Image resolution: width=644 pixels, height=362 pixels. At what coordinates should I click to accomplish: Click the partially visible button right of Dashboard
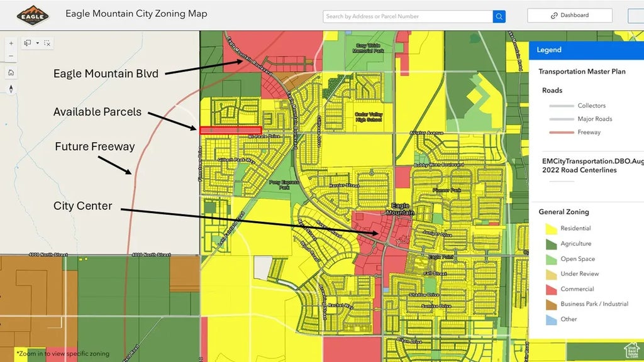[635, 16]
